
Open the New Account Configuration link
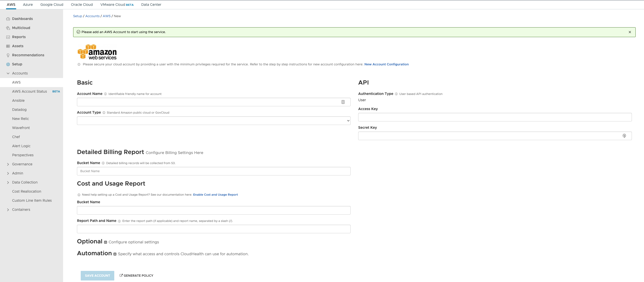pos(386,64)
